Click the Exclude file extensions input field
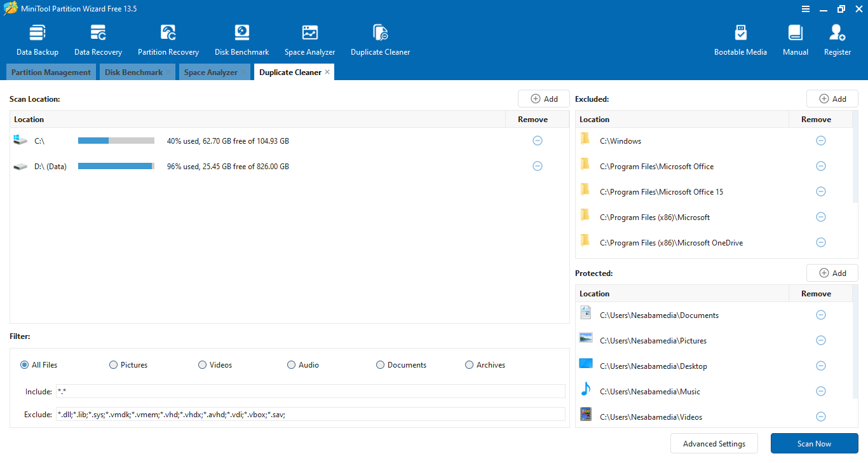The height and width of the screenshot is (463, 868). [310, 415]
